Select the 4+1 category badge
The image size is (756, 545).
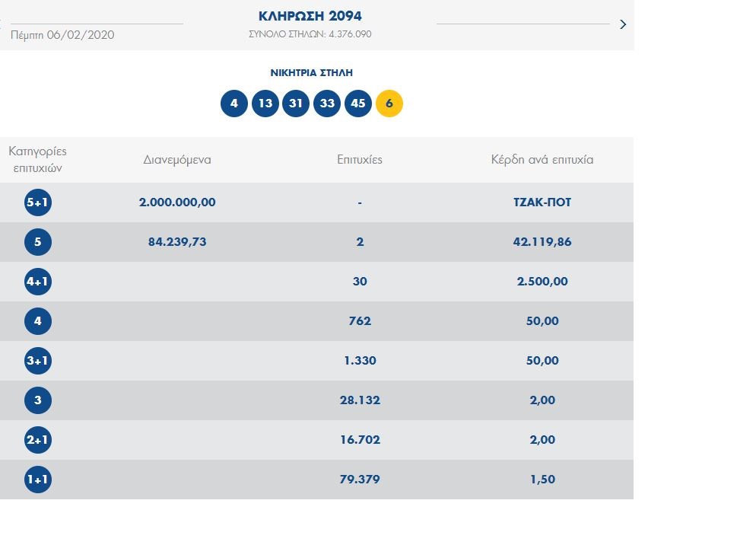tap(38, 282)
